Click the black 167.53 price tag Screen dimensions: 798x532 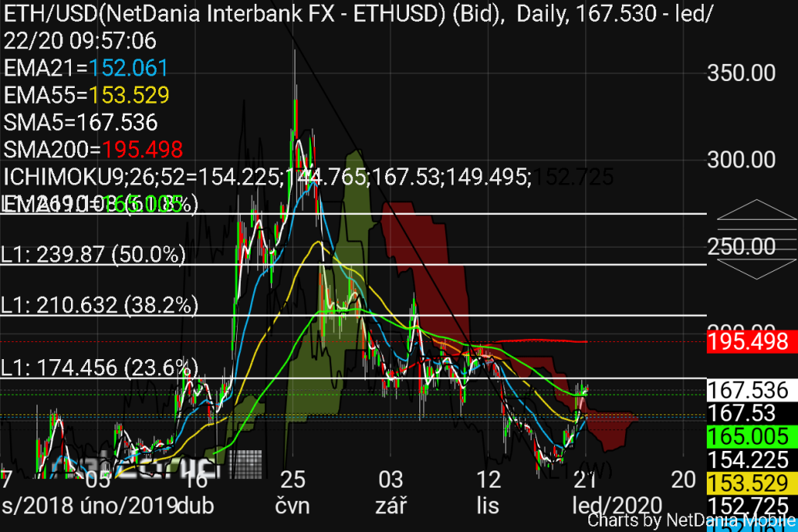[x=752, y=413]
